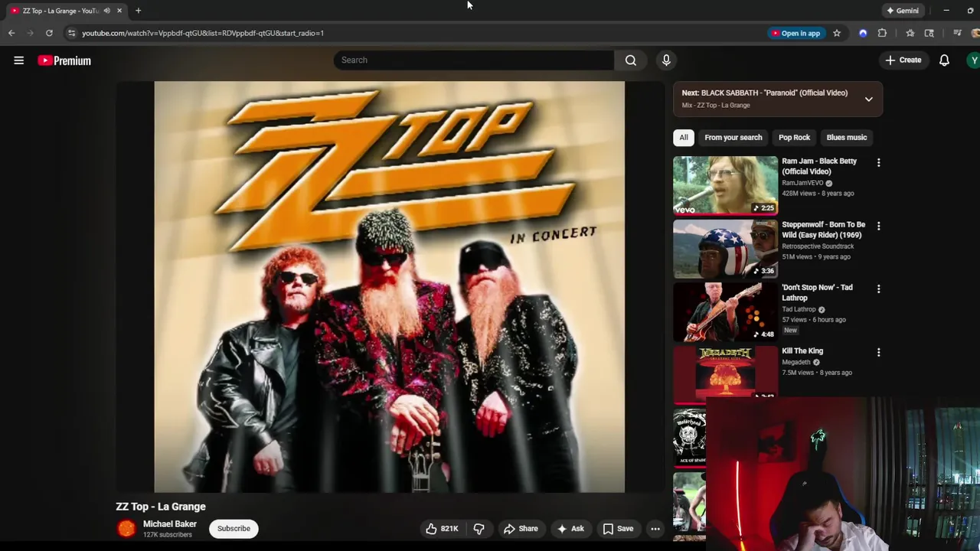Bookmark this page with star icon
Viewport: 980px width, 551px height.
(x=837, y=33)
